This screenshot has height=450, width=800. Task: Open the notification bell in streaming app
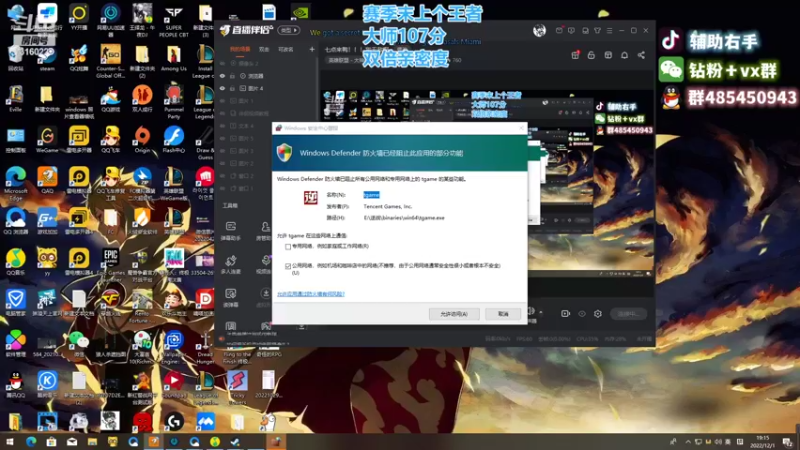click(624, 55)
